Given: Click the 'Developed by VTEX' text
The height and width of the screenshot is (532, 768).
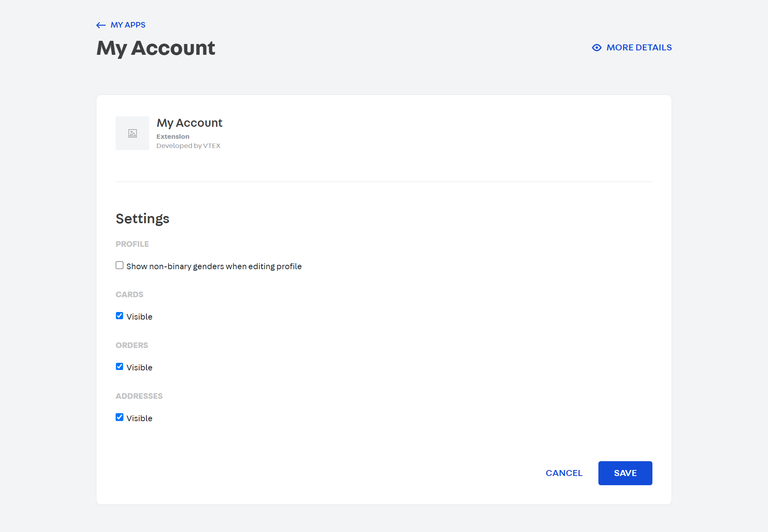Looking at the screenshot, I should pyautogui.click(x=188, y=146).
